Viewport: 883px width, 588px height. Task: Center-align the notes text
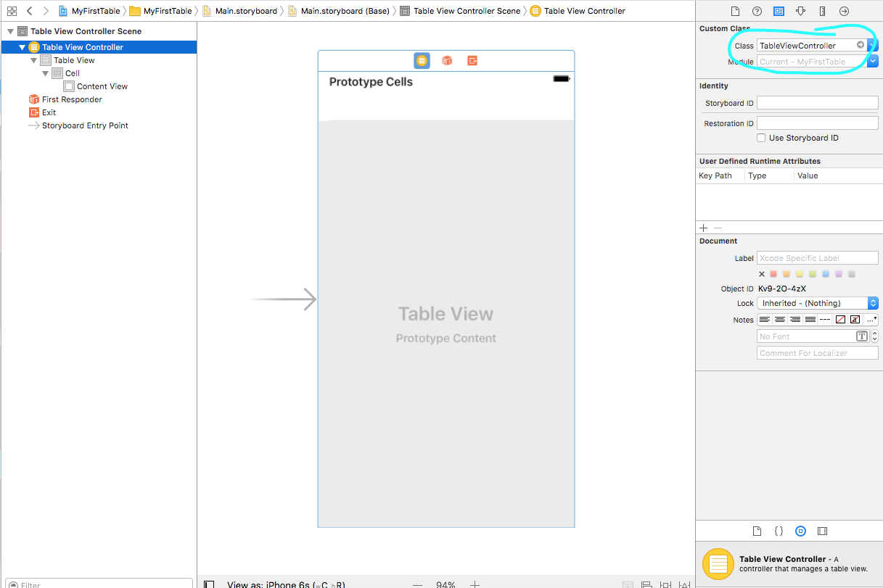coord(780,319)
